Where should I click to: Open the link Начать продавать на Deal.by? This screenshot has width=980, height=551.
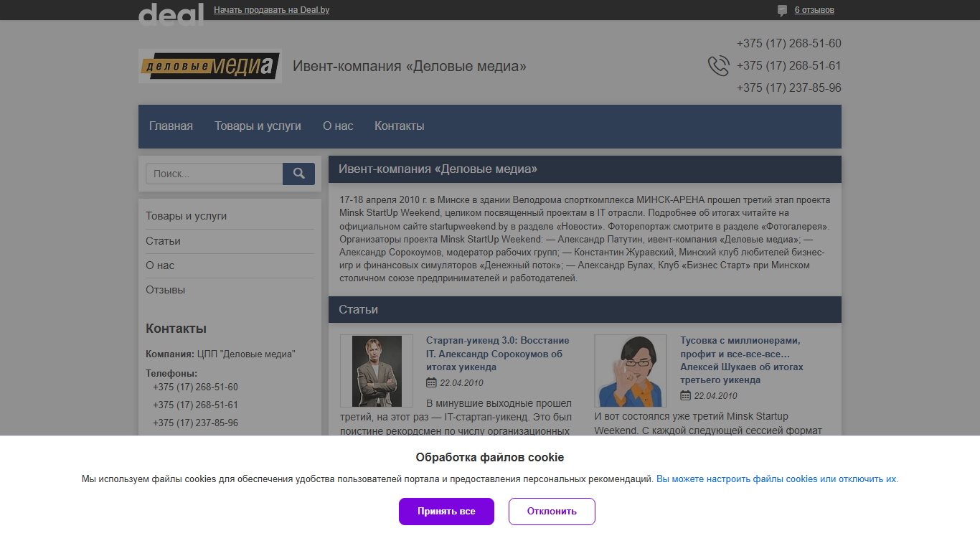click(271, 10)
